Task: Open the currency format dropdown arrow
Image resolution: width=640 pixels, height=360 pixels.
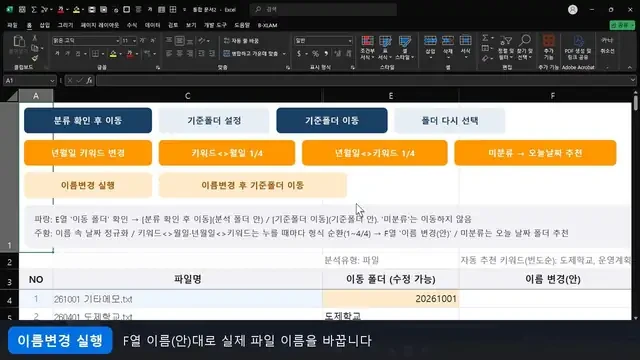Action: (307, 54)
